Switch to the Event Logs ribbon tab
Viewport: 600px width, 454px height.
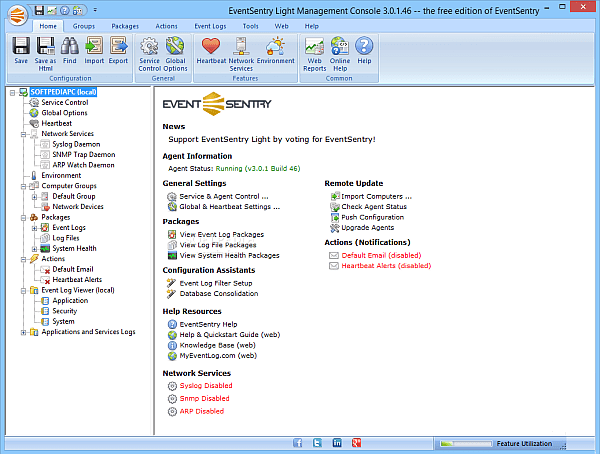[x=210, y=26]
